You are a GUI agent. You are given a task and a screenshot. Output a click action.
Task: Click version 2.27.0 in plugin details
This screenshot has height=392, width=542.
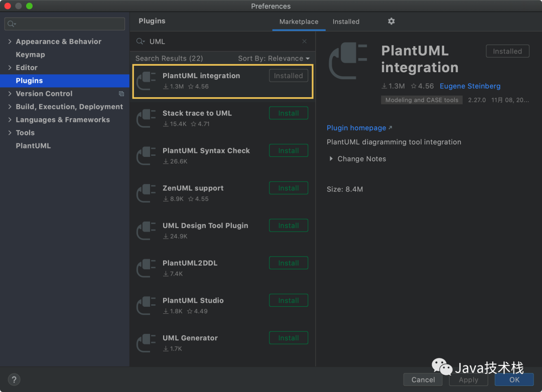coord(477,100)
